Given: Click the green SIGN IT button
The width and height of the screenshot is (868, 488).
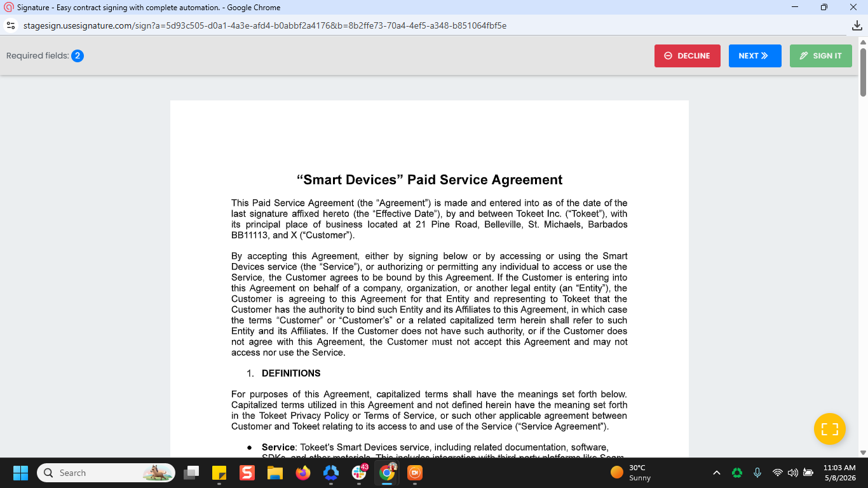Looking at the screenshot, I should click(821, 56).
